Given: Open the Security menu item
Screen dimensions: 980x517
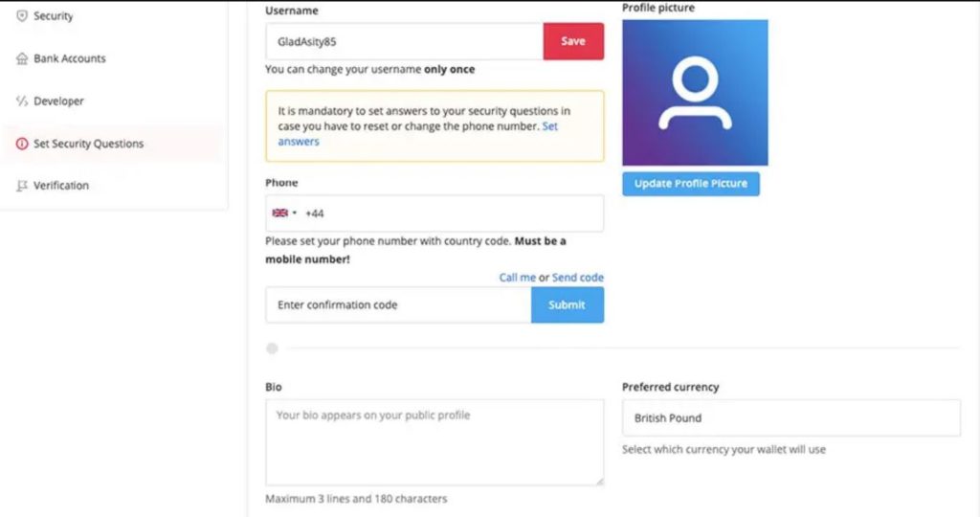Looking at the screenshot, I should 53,16.
